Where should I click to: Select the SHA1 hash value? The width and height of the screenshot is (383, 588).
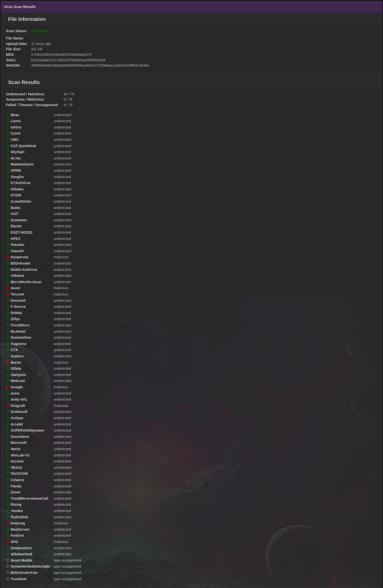coord(68,60)
